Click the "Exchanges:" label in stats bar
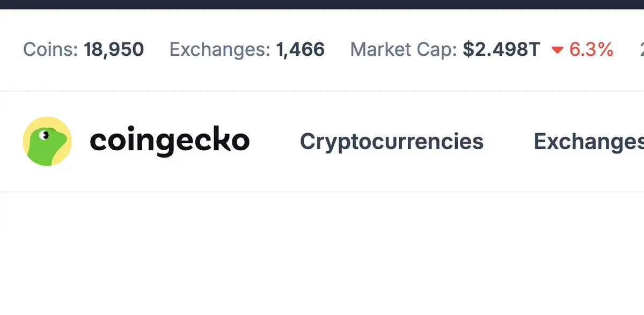Screen dimensions: 644x315 (220, 50)
